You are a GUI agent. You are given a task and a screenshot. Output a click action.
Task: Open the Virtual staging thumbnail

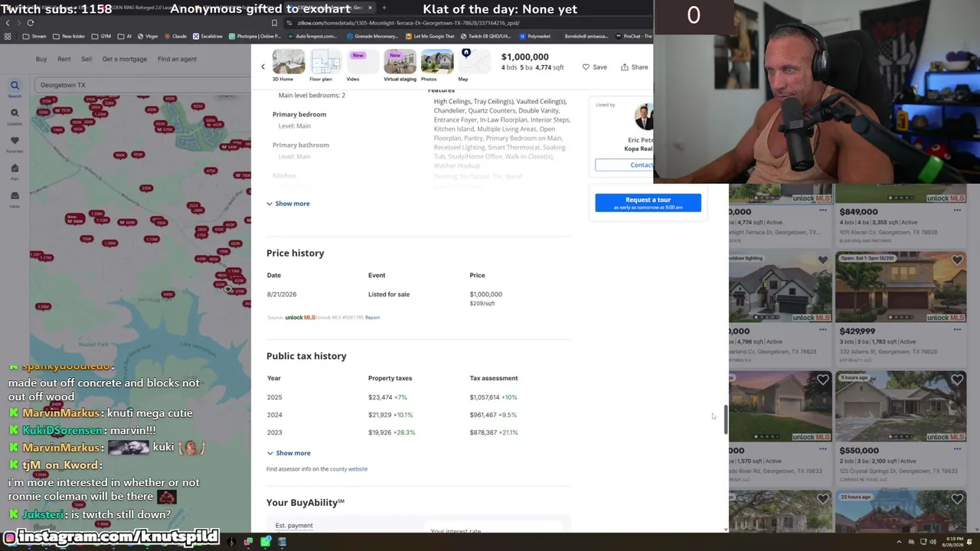[400, 62]
